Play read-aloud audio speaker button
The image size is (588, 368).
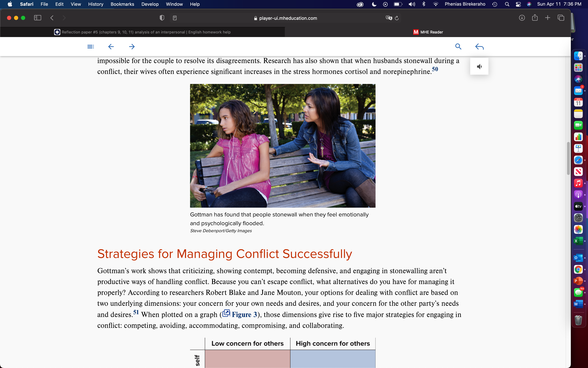[479, 66]
